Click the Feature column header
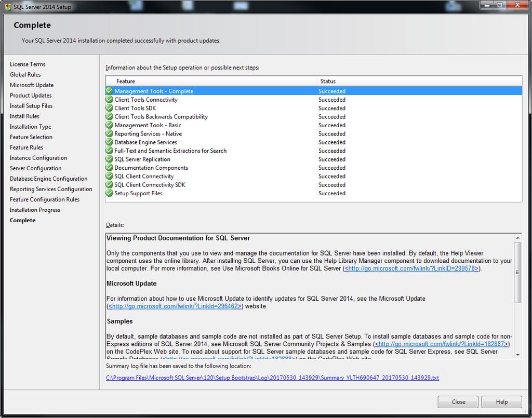 tap(215, 82)
